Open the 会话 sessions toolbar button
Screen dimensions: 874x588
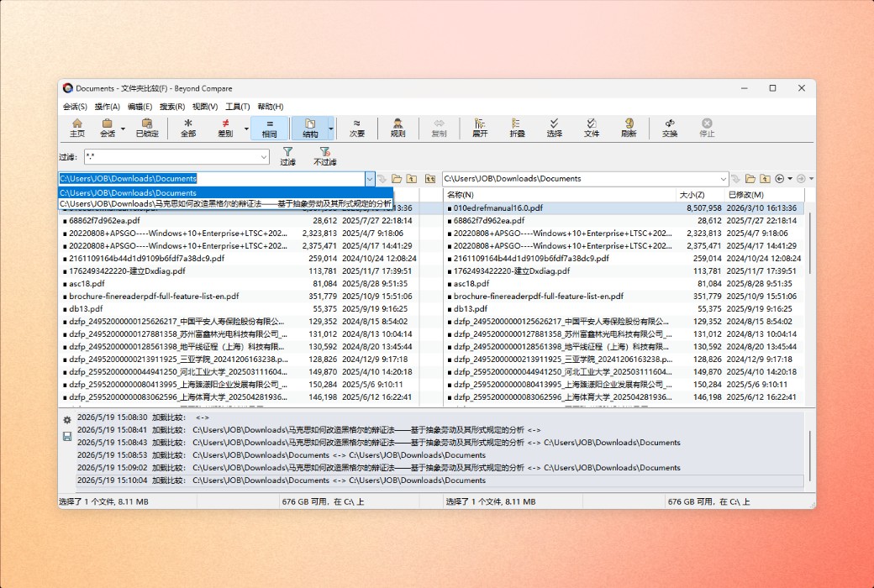pyautogui.click(x=107, y=128)
